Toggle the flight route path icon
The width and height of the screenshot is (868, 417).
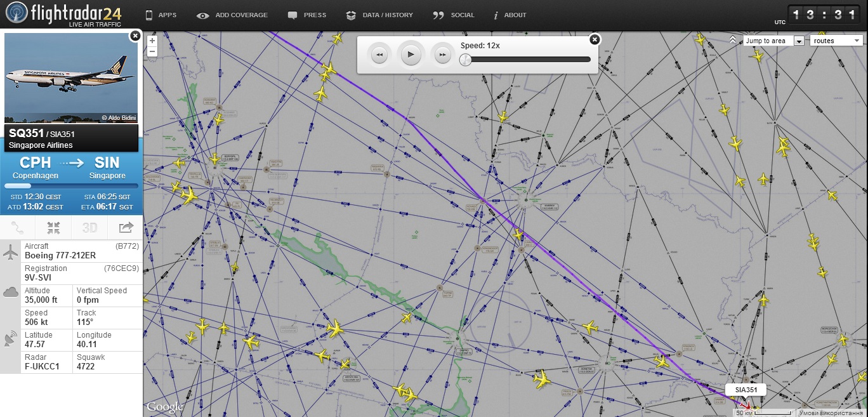point(18,227)
